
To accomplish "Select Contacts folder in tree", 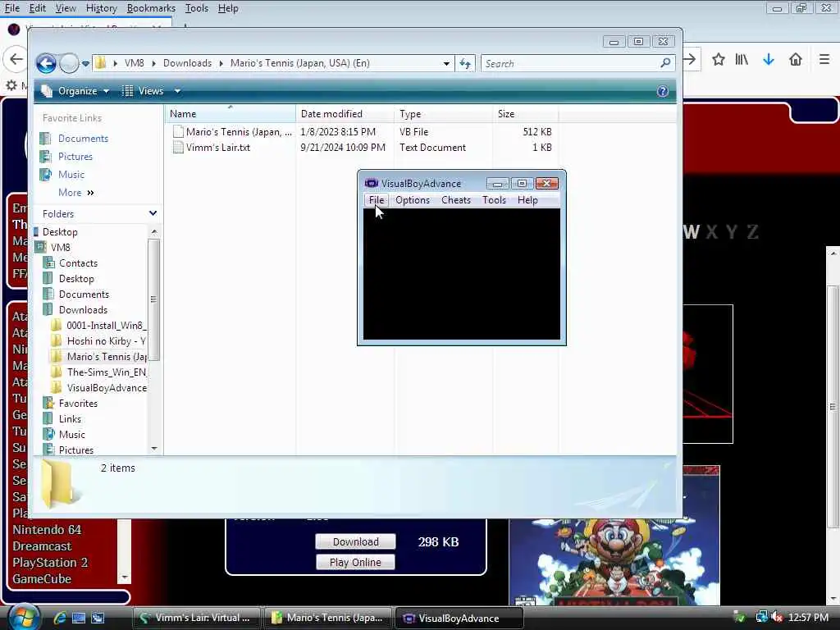I will point(78,263).
